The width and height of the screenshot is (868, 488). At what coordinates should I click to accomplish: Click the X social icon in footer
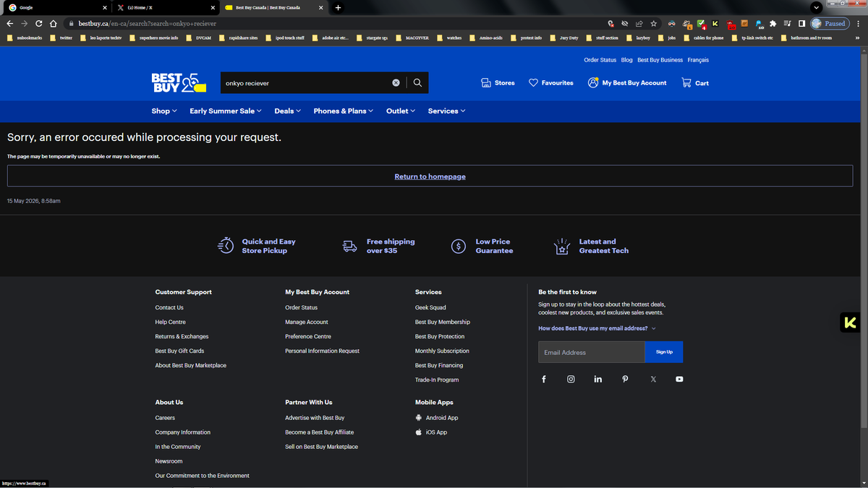click(653, 379)
